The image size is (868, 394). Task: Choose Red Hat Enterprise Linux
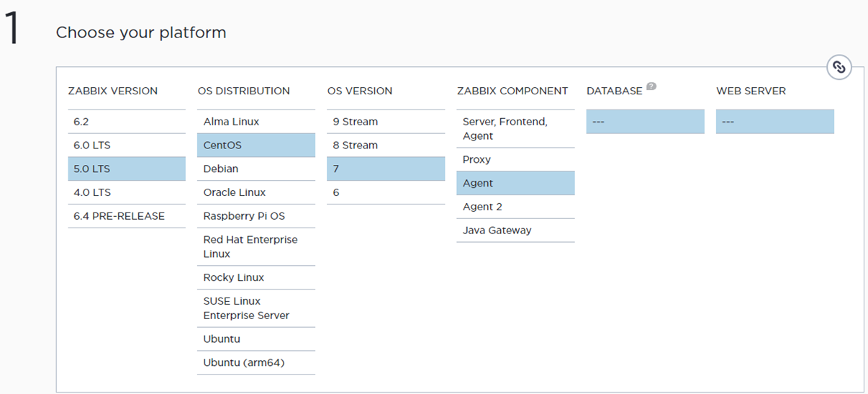(256, 247)
